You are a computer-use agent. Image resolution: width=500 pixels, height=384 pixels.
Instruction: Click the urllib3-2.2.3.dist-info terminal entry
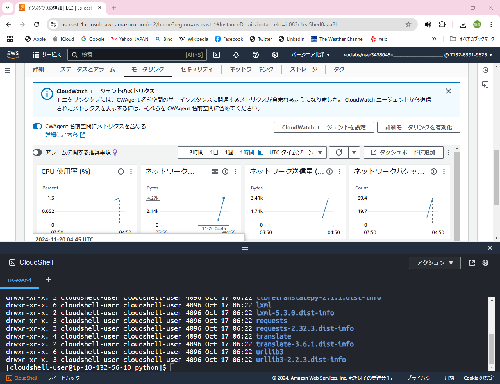(x=301, y=360)
